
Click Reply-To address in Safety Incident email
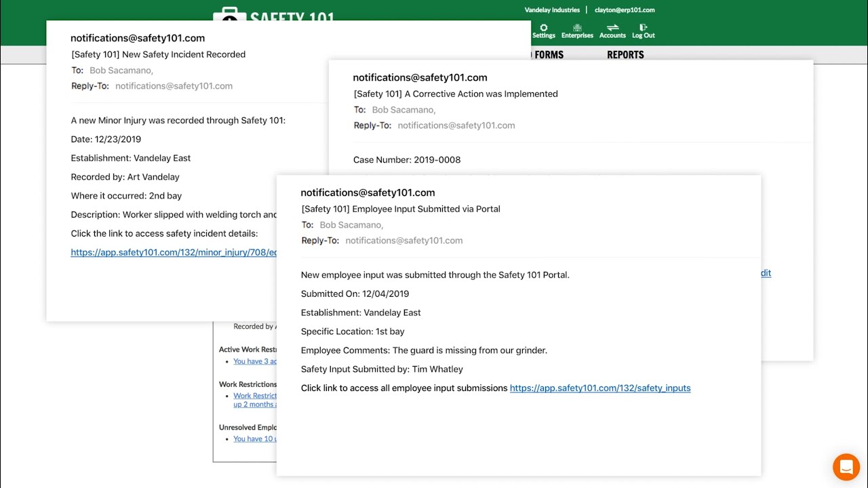[x=174, y=86]
